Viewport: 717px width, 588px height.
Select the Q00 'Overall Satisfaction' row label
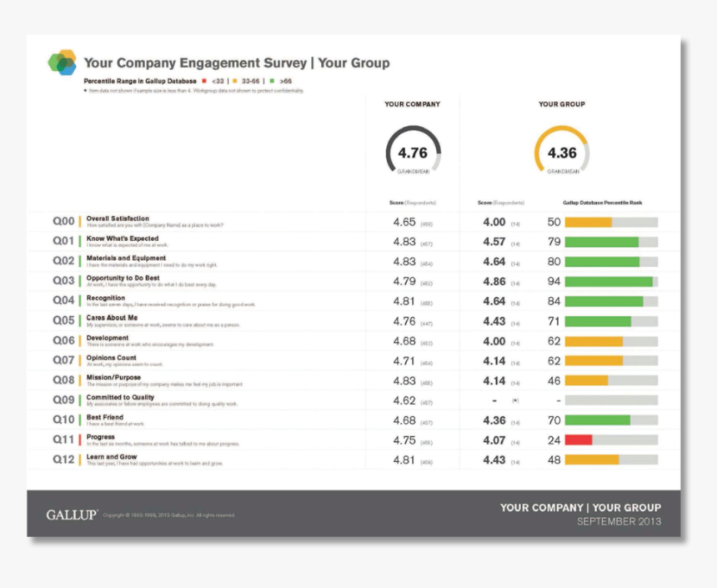coord(118,219)
